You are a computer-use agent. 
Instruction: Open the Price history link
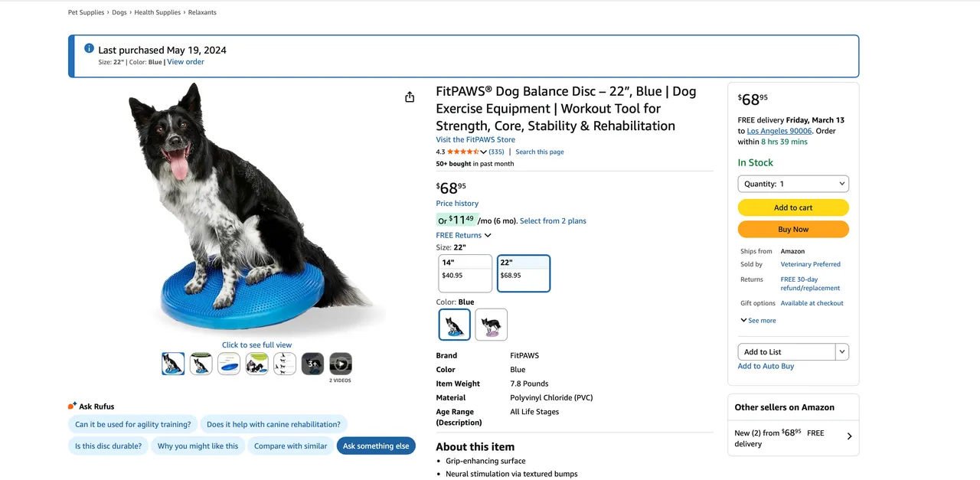tap(457, 204)
